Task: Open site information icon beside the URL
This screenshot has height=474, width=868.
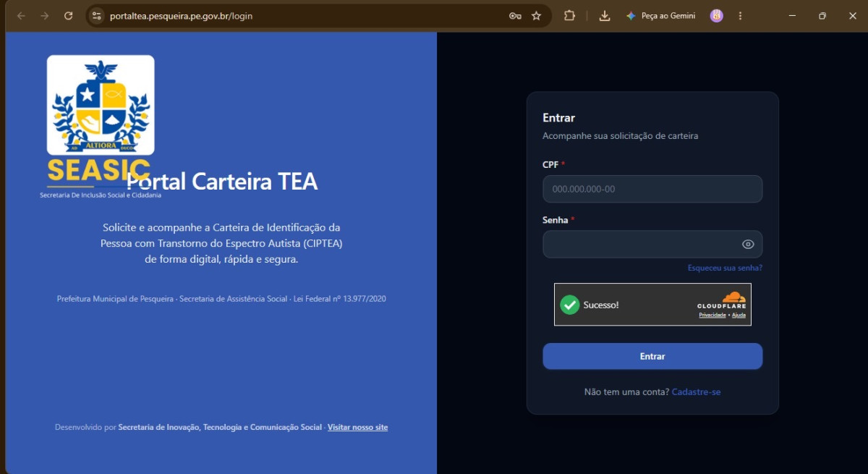Action: point(97,15)
